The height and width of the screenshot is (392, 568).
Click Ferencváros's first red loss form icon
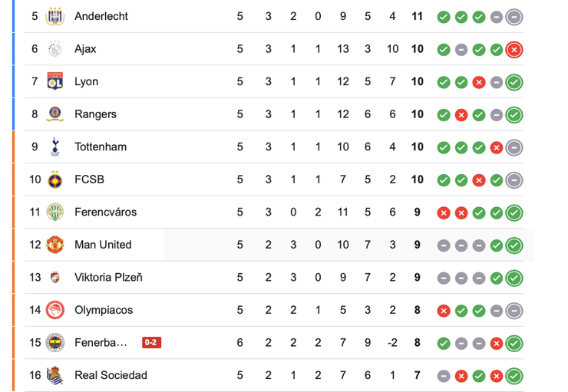443,212
